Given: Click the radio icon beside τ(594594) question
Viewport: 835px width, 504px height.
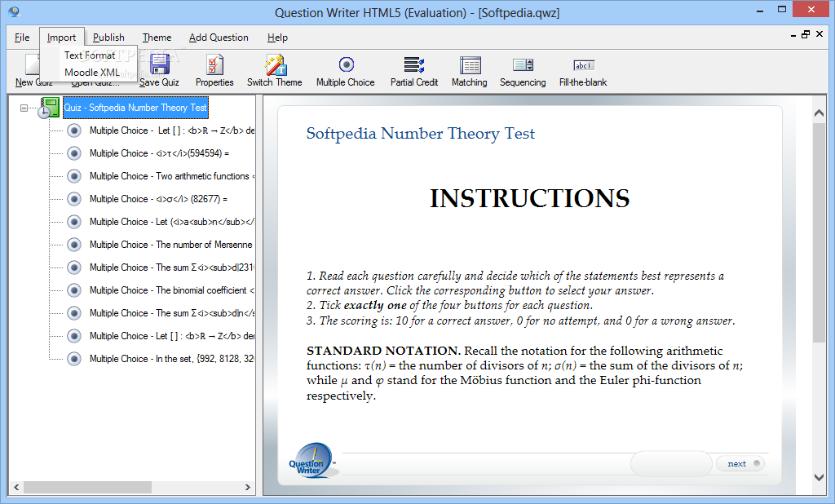Looking at the screenshot, I should [x=74, y=153].
